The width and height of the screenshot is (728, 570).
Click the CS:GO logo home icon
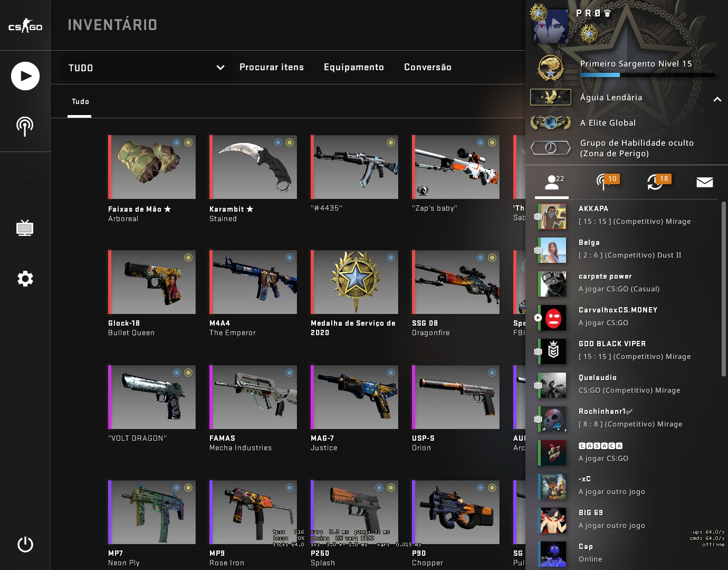point(25,25)
